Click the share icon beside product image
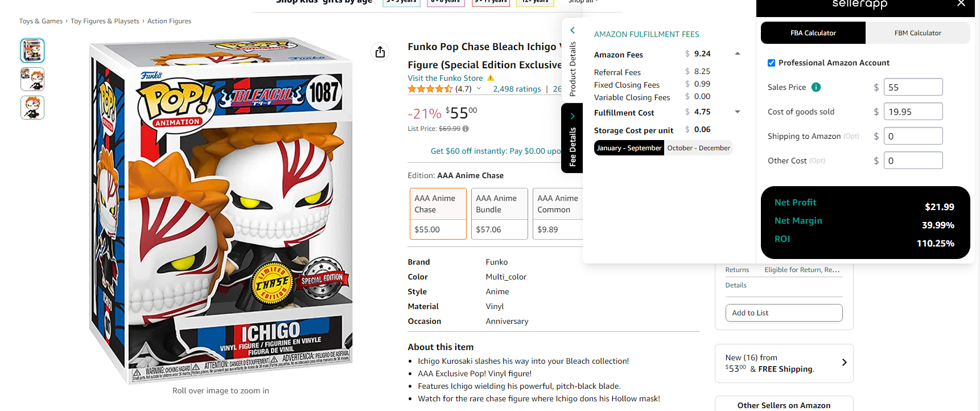 click(380, 52)
